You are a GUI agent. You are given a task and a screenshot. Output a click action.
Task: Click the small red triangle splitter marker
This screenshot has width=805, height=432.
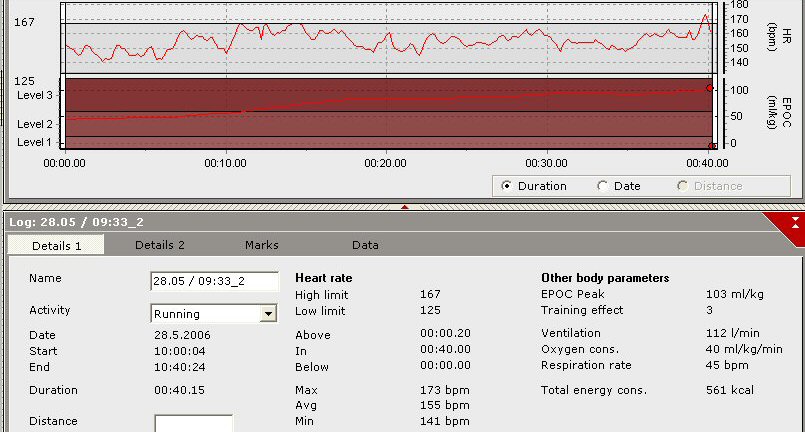pyautogui.click(x=404, y=207)
